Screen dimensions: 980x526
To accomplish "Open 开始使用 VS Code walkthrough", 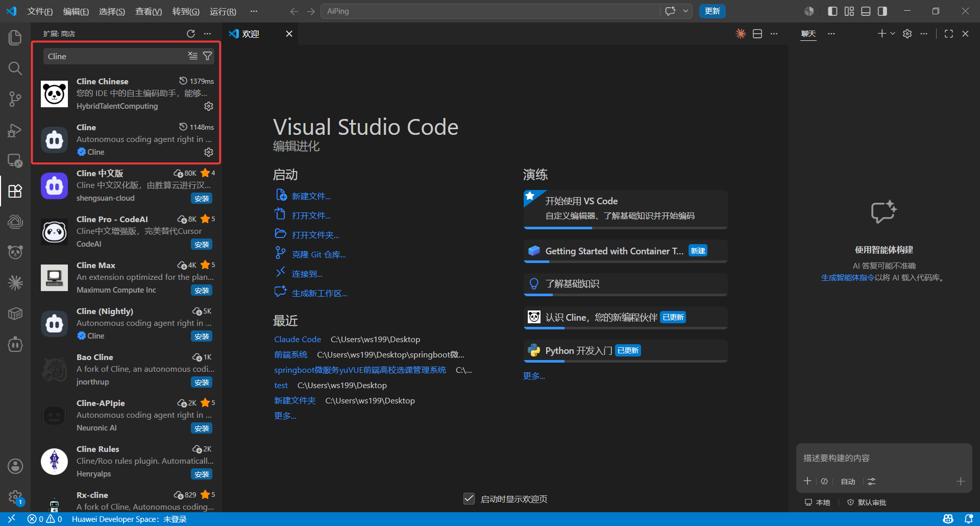I will [x=625, y=209].
